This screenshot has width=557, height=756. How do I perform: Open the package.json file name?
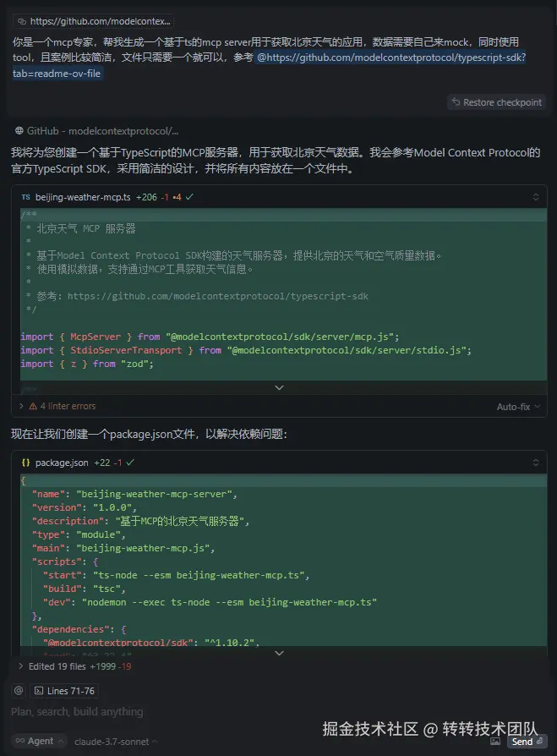[x=62, y=463]
